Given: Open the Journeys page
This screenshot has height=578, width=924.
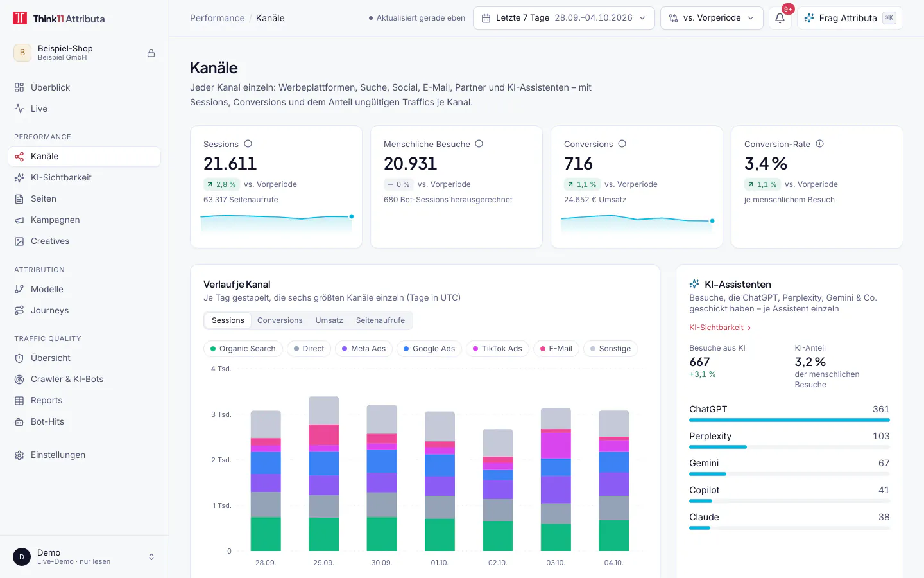Looking at the screenshot, I should tap(84, 310).
